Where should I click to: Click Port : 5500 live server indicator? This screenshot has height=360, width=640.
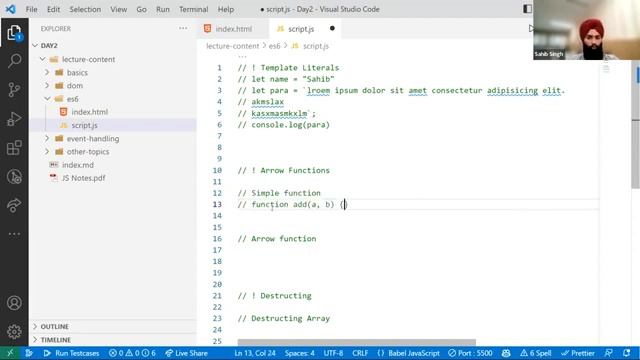click(470, 353)
